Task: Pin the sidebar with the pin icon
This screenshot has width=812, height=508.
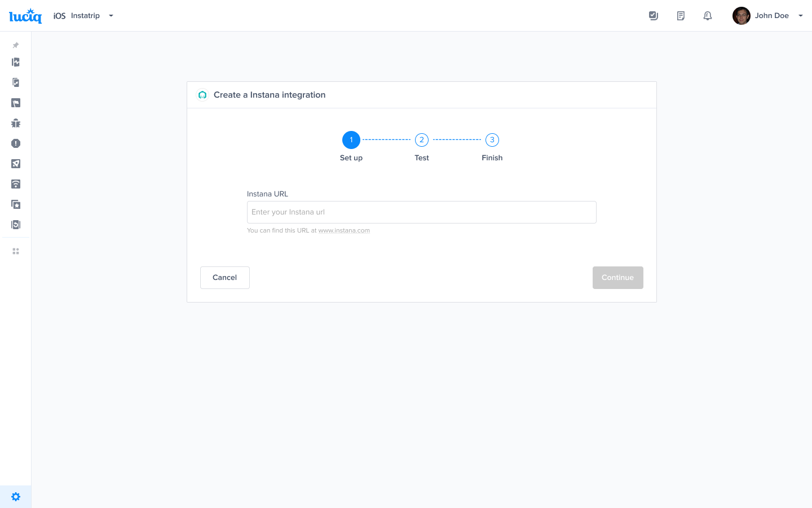Action: click(16, 45)
